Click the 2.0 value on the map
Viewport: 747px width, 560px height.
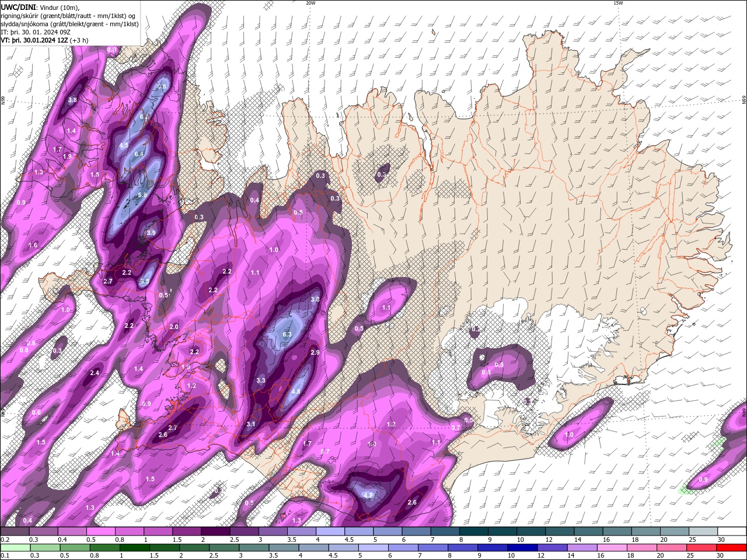[174, 327]
